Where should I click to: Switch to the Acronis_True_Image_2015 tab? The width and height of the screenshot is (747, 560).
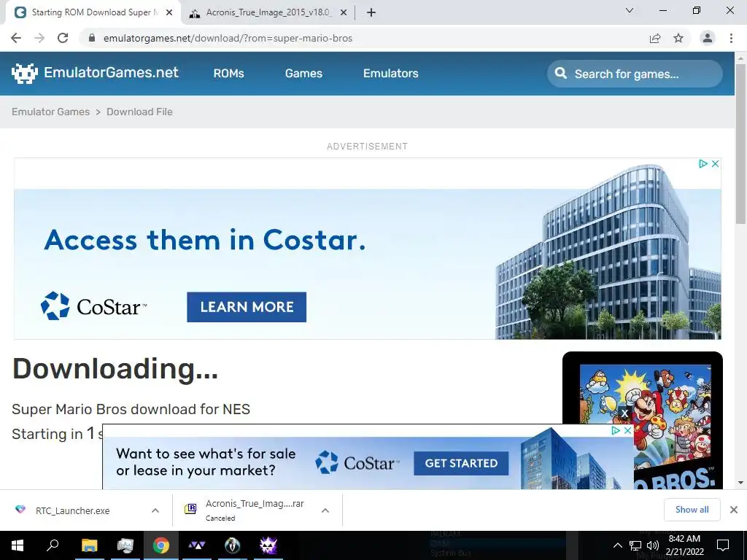(x=268, y=12)
